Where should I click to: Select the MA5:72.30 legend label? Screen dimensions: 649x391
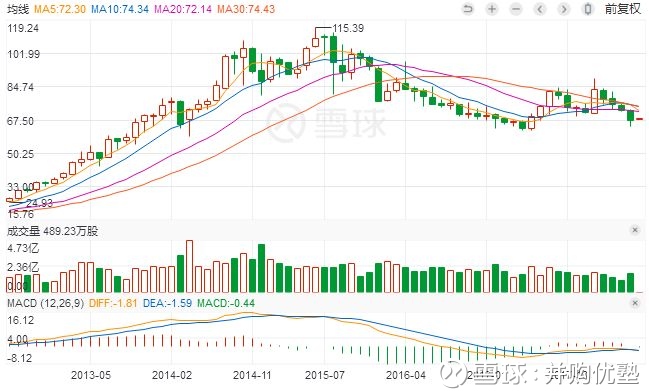pos(60,9)
